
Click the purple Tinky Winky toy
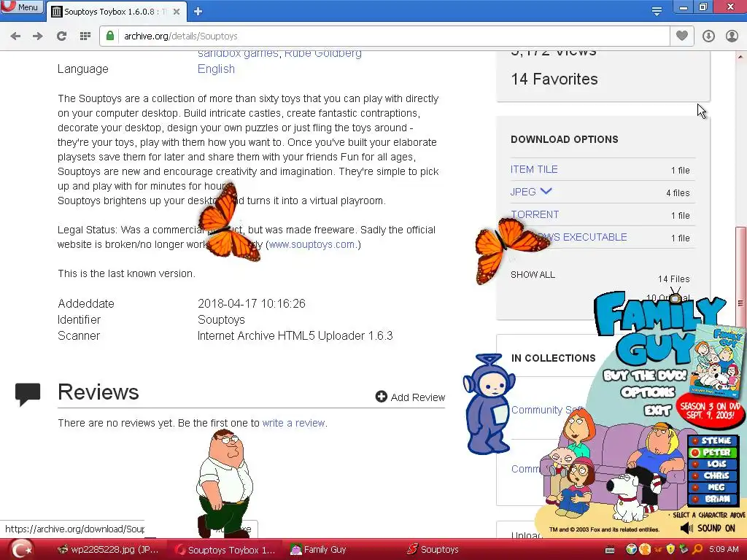click(x=488, y=405)
